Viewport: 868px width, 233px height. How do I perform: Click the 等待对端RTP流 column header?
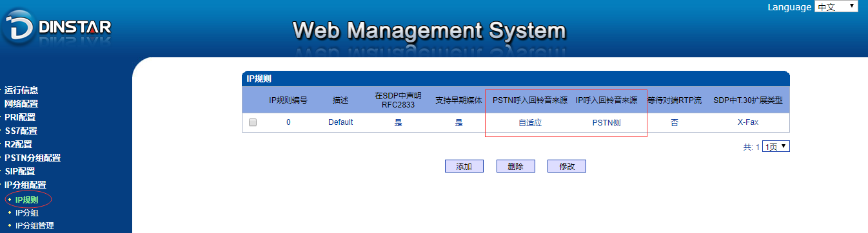click(675, 100)
